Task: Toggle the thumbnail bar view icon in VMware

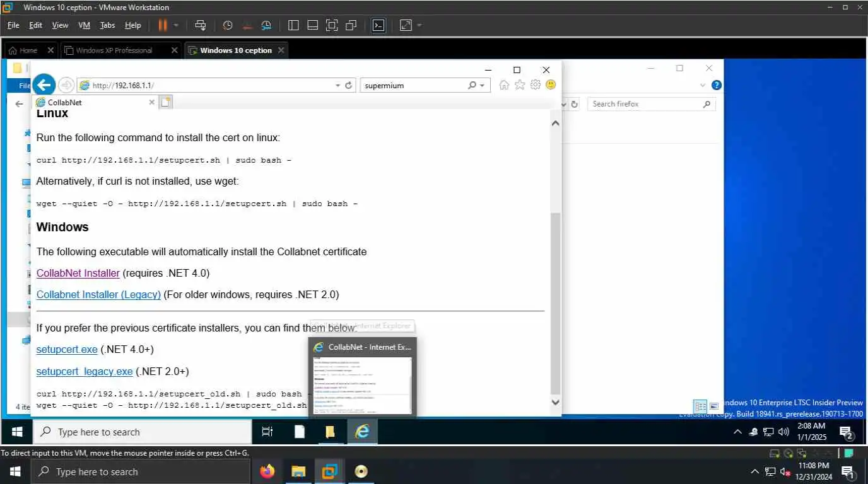Action: click(312, 25)
